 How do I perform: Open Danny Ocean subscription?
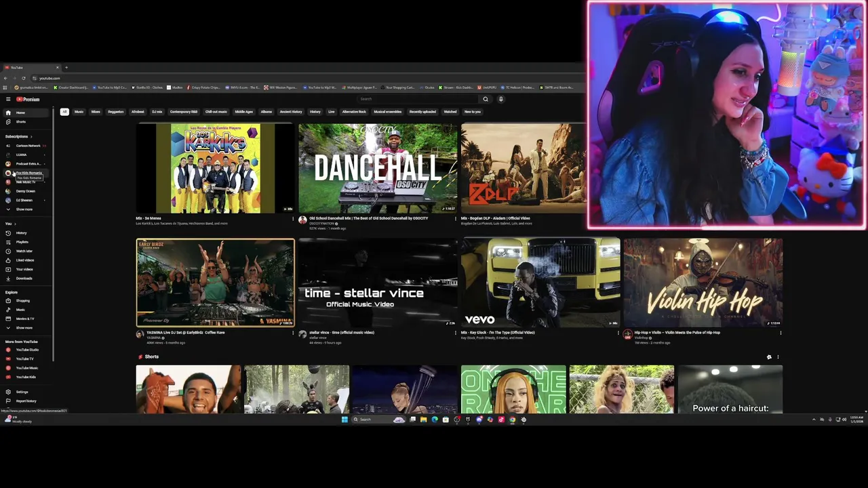tap(26, 191)
